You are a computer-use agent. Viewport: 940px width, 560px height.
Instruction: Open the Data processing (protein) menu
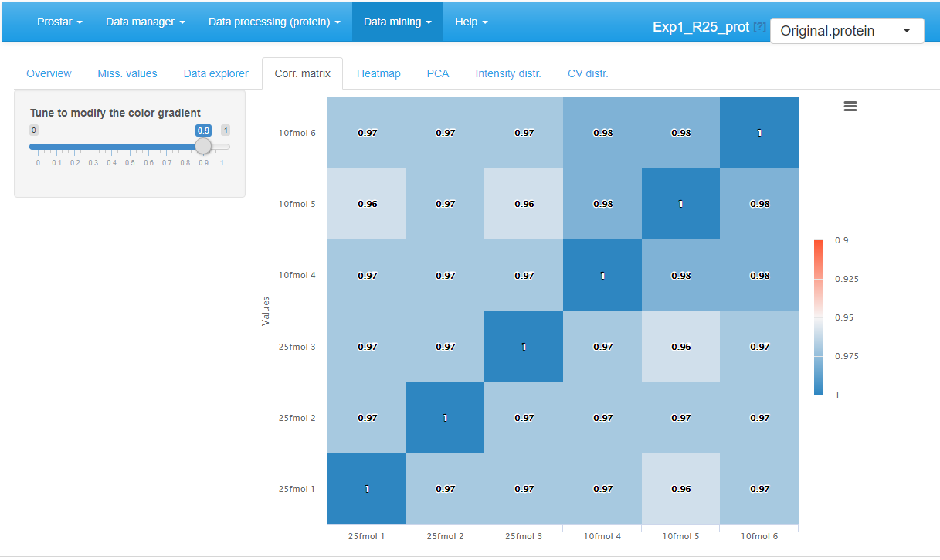pyautogui.click(x=274, y=22)
